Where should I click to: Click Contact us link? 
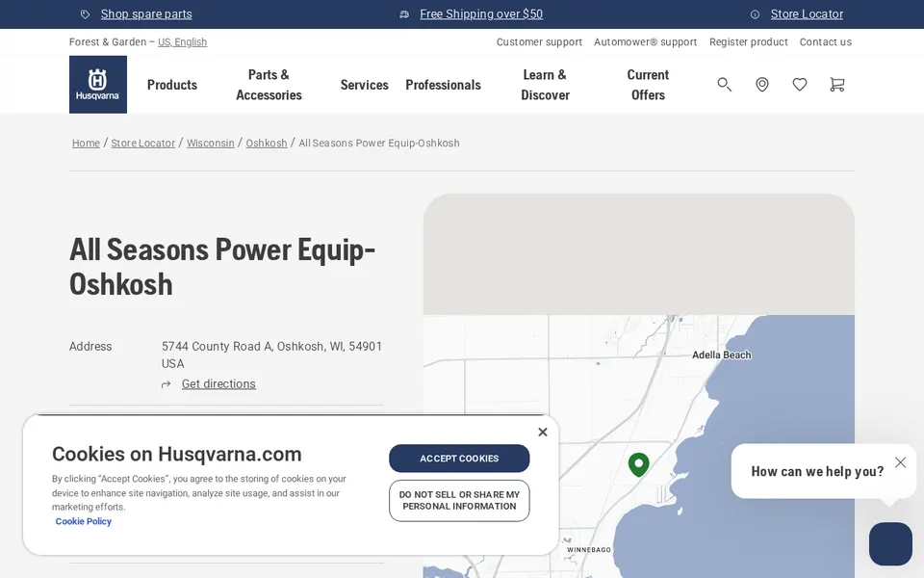click(826, 41)
